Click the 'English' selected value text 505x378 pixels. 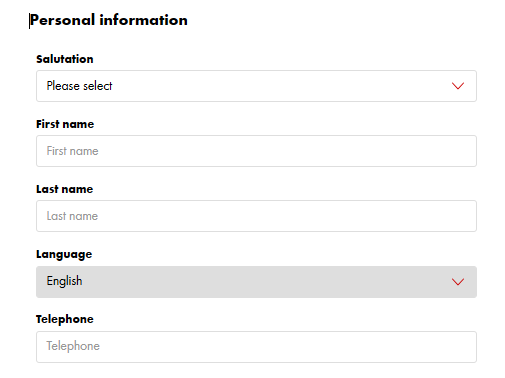(64, 281)
